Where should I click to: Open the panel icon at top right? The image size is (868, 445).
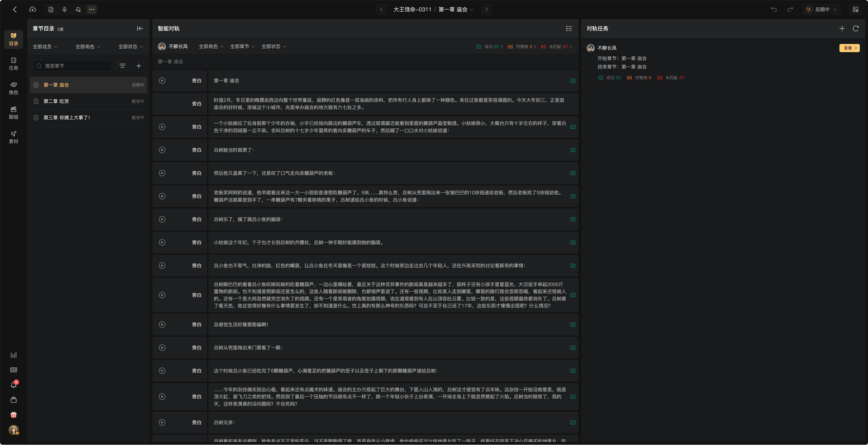pyautogui.click(x=856, y=9)
